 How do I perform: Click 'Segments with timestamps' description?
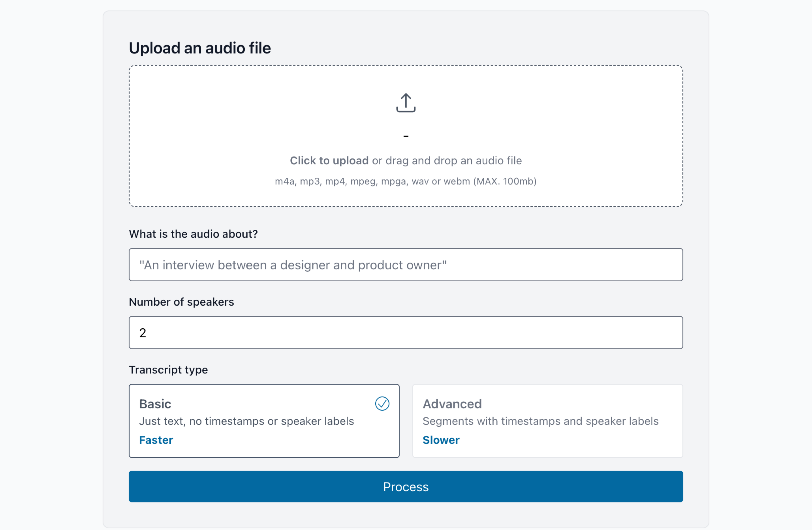click(540, 421)
